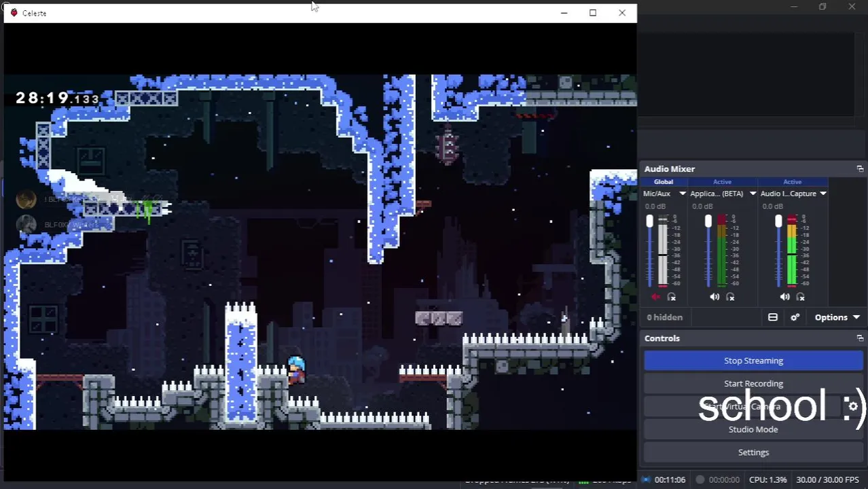Click the 00:00:00 recording timer
This screenshot has width=868, height=489.
pyautogui.click(x=724, y=479)
